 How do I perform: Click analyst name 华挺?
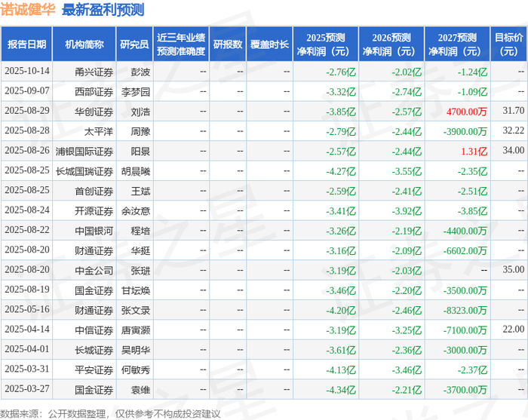pos(140,250)
